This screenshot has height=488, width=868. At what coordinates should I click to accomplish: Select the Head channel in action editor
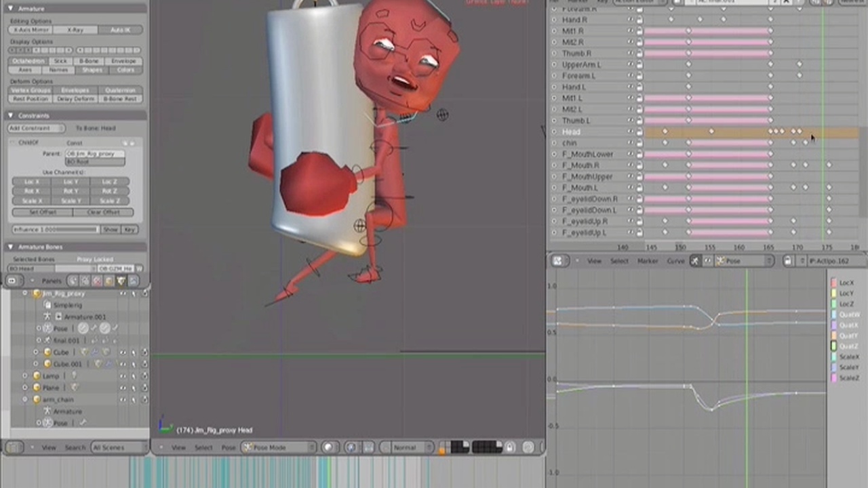[571, 131]
